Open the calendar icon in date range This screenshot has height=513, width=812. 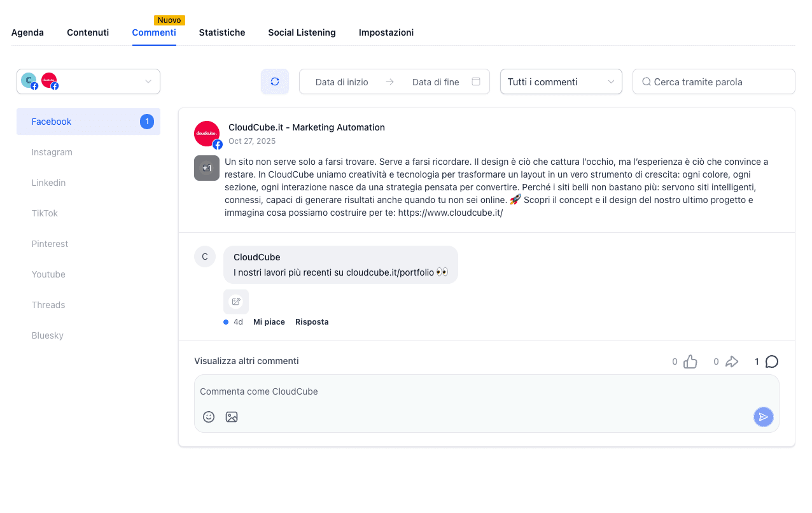click(x=475, y=81)
